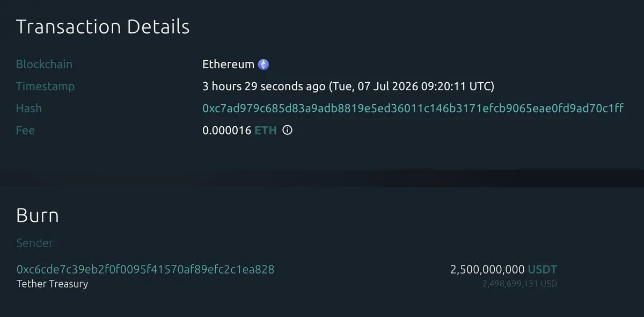This screenshot has height=317, width=644.
Task: Click the Ethereum blockchain name
Action: click(x=228, y=64)
